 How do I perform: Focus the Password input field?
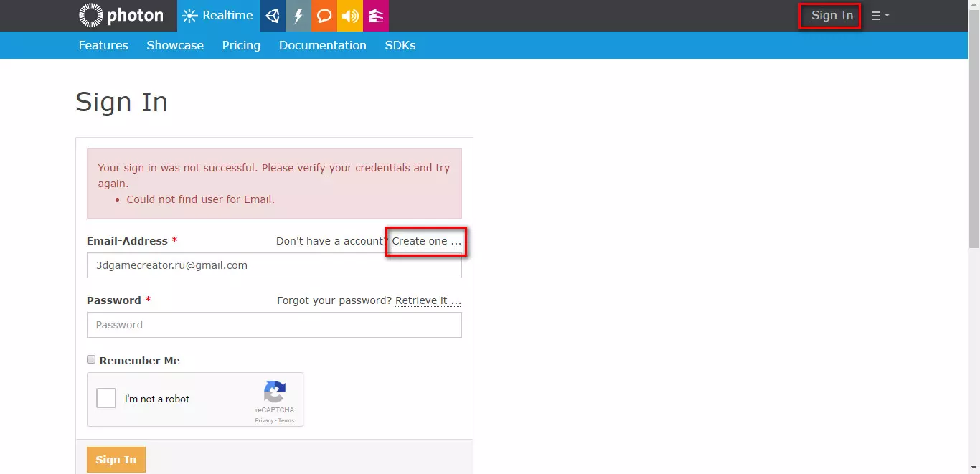click(x=274, y=325)
